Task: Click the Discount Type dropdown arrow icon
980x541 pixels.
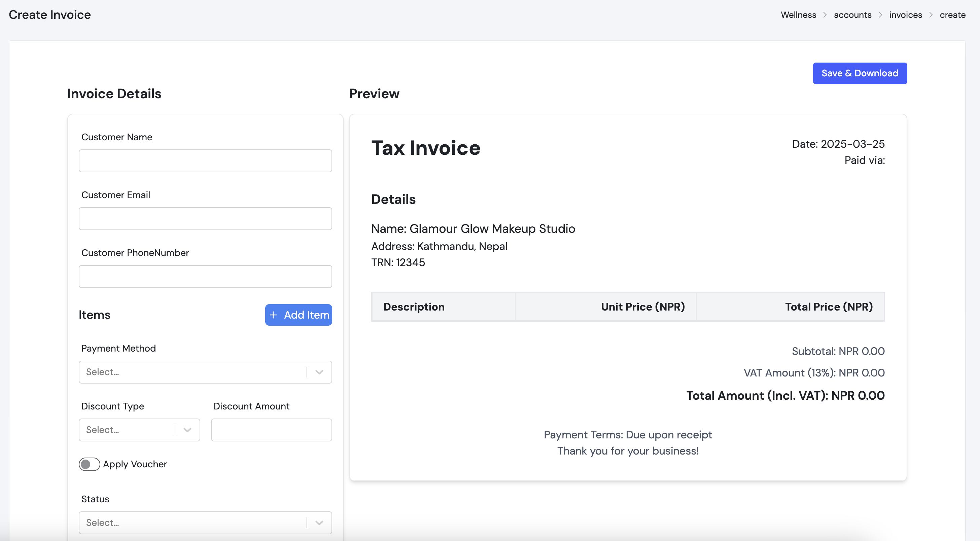Action: [187, 430]
